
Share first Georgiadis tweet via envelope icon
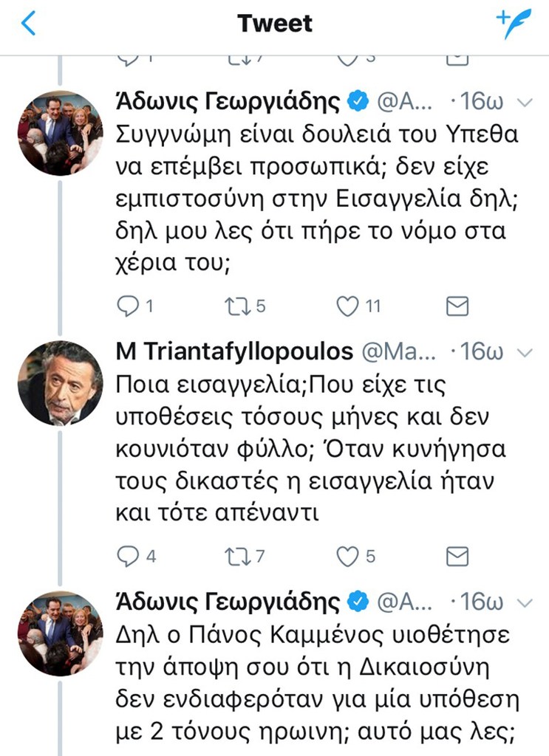(x=458, y=306)
